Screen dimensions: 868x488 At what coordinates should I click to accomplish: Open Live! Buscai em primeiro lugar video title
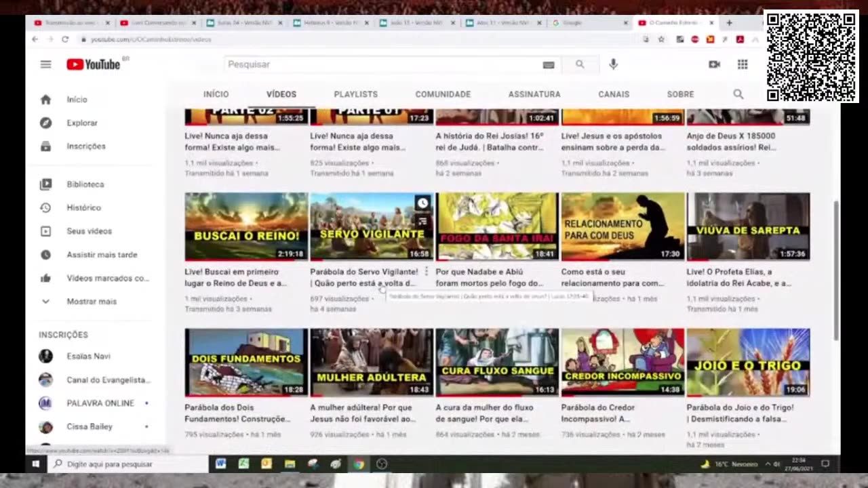click(236, 277)
